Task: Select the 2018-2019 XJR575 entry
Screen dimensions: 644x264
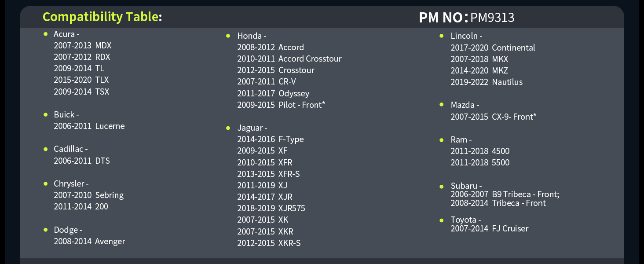Action: pyautogui.click(x=271, y=209)
